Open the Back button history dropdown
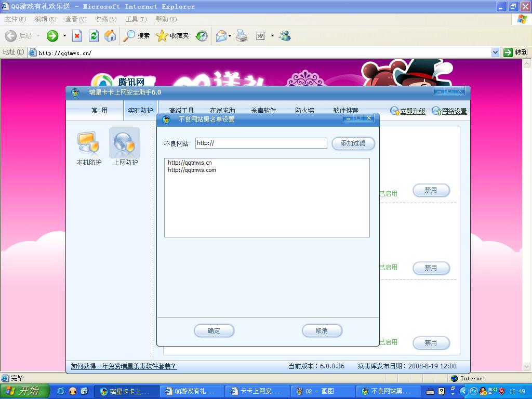 point(38,36)
